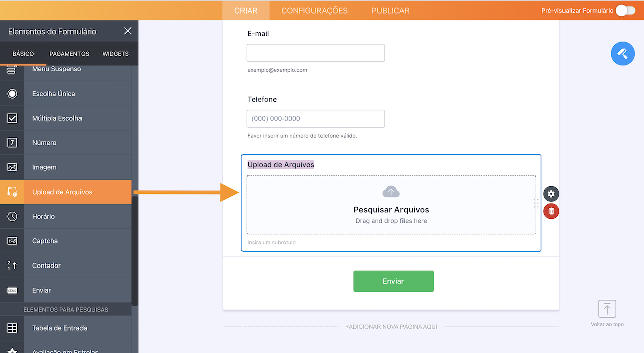This screenshot has height=353, width=644.
Task: Select the Captcha element icon
Action: 12,241
